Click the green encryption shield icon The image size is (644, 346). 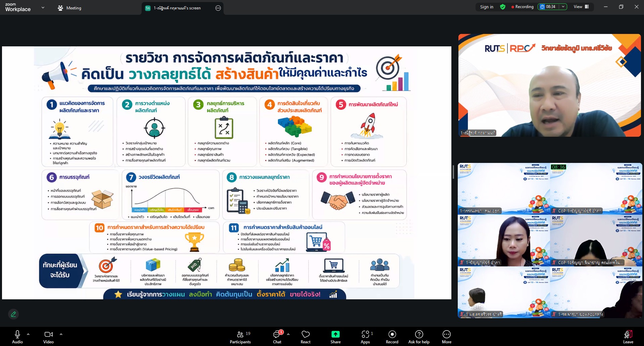[x=503, y=7]
